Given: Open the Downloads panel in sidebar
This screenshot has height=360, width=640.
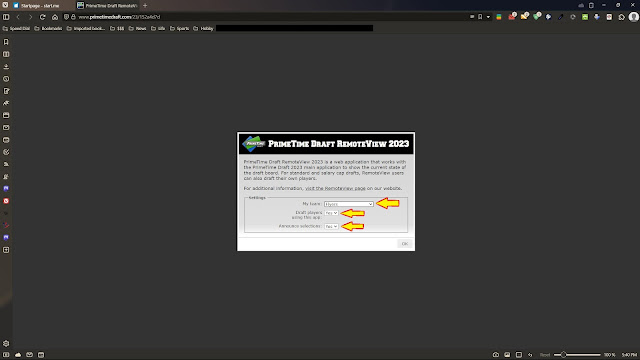Looking at the screenshot, I should click(6, 67).
